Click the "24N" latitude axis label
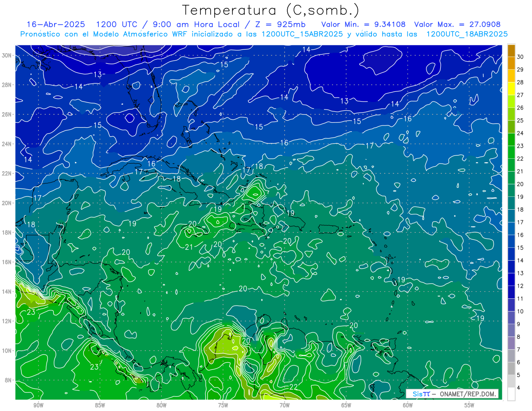The width and height of the screenshot is (532, 411). (6, 144)
